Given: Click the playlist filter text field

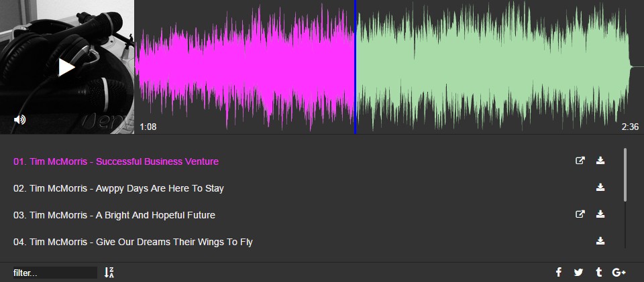Looking at the screenshot, I should coord(54,273).
